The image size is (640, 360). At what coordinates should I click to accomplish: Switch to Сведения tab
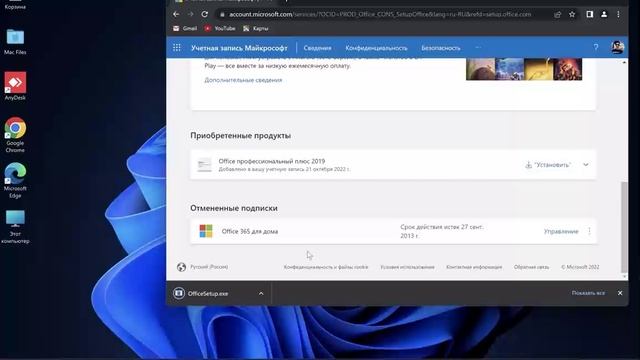[x=317, y=48]
